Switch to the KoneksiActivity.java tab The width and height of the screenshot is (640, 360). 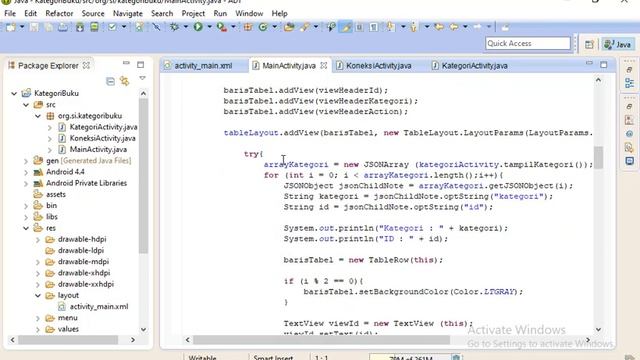coord(378,66)
